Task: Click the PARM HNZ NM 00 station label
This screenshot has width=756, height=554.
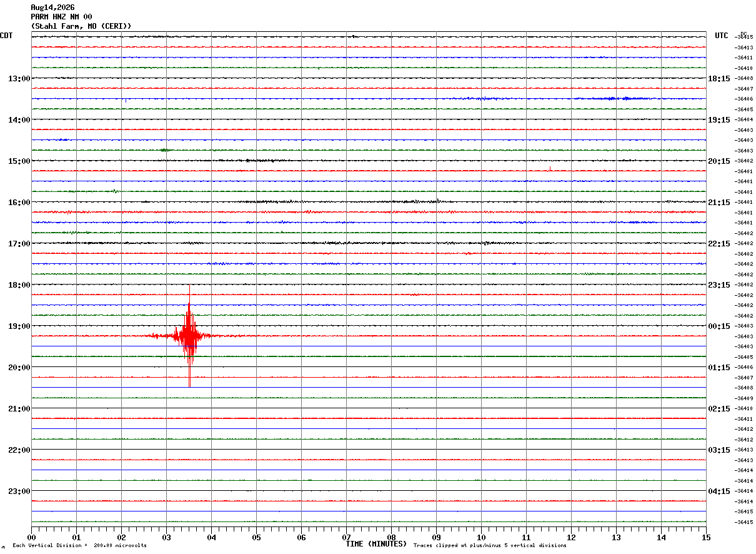Action: (61, 17)
